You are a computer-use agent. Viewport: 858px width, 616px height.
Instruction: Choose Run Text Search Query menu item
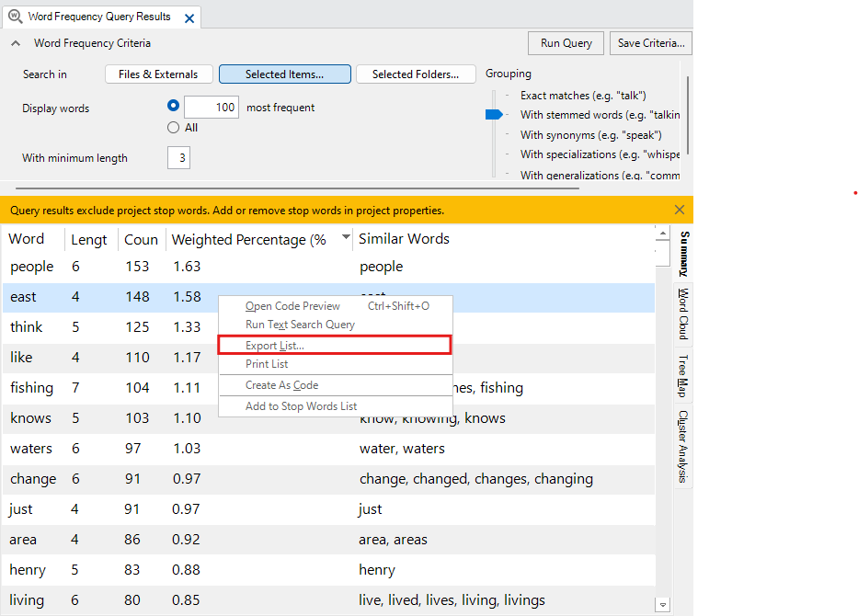click(x=336, y=325)
